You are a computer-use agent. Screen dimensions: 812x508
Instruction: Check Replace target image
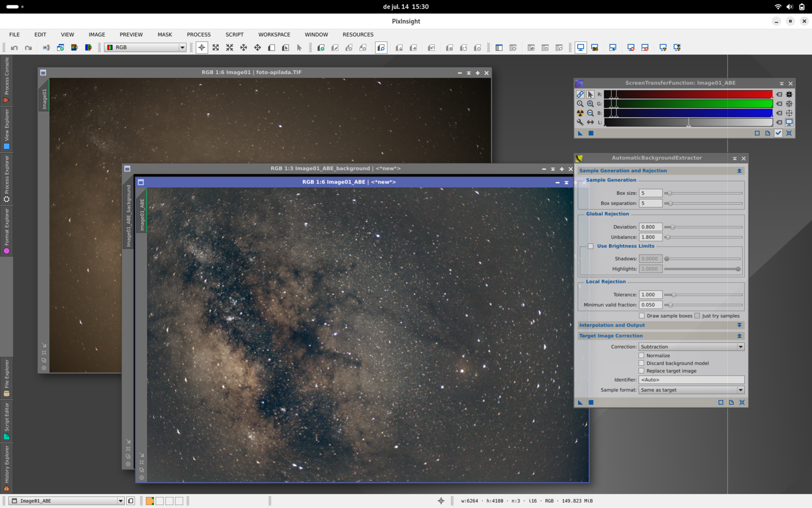[x=642, y=371]
